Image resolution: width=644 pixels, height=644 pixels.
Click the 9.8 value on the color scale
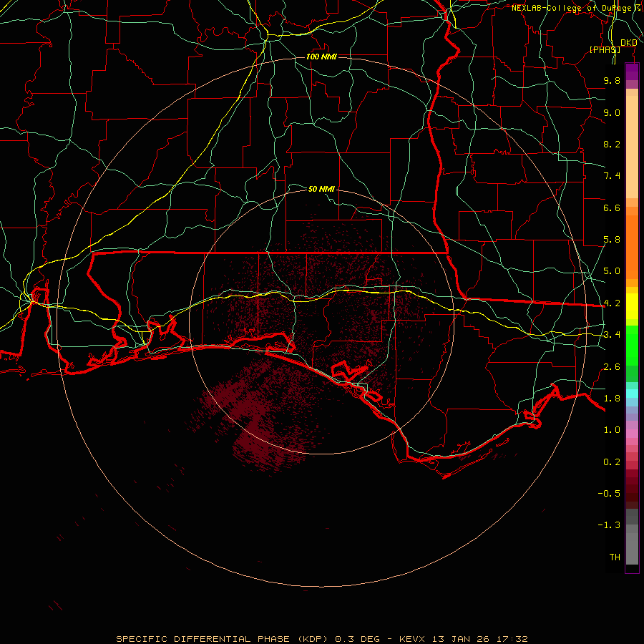click(x=612, y=80)
